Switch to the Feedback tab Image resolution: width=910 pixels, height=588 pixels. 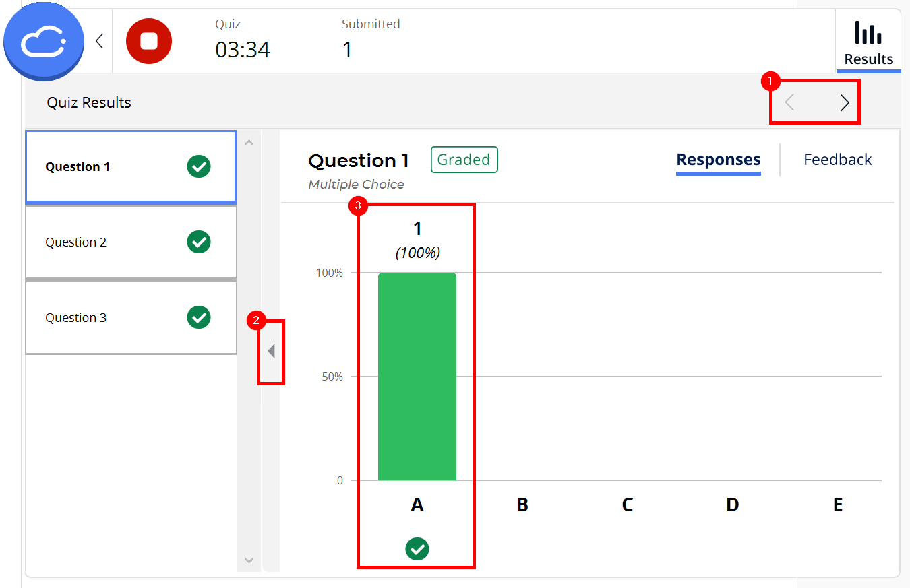click(837, 159)
